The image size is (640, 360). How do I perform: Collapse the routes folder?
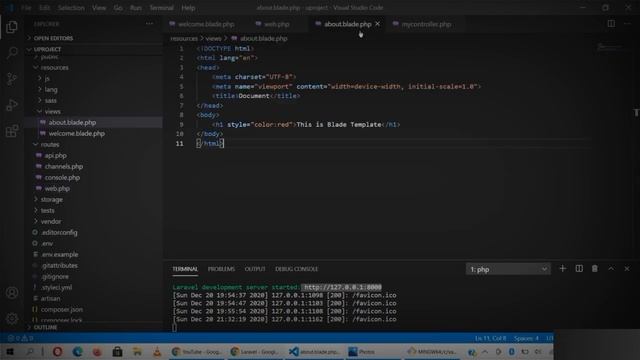(49, 144)
